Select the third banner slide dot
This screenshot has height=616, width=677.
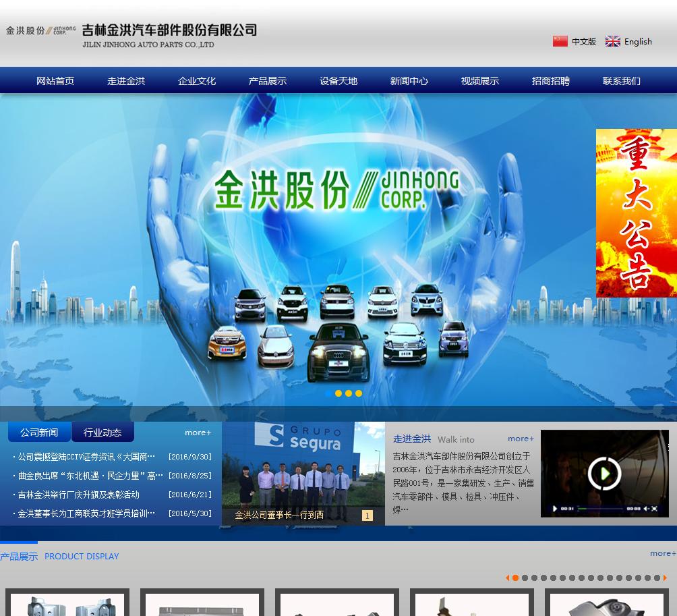(x=349, y=393)
